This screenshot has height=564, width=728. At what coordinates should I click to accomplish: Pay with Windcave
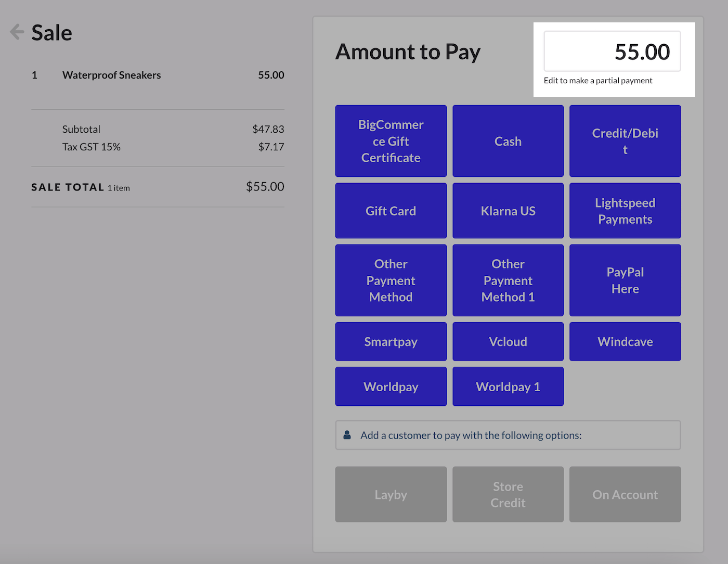pos(625,341)
